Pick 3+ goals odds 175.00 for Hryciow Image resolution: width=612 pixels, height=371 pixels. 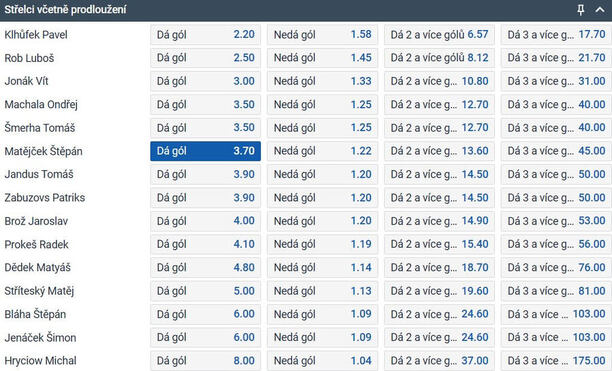556,360
